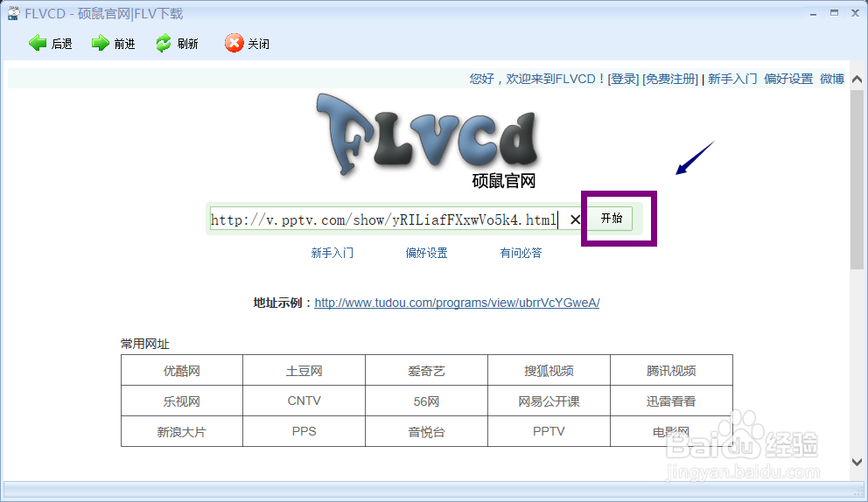Image resolution: width=868 pixels, height=502 pixels.
Task: Select 56网 in the site table
Action: pyautogui.click(x=426, y=401)
